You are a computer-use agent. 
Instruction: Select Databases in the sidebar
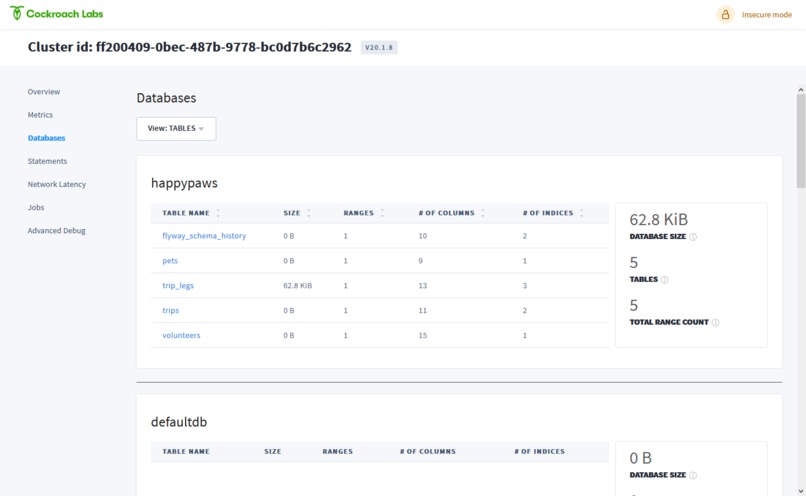coord(46,138)
